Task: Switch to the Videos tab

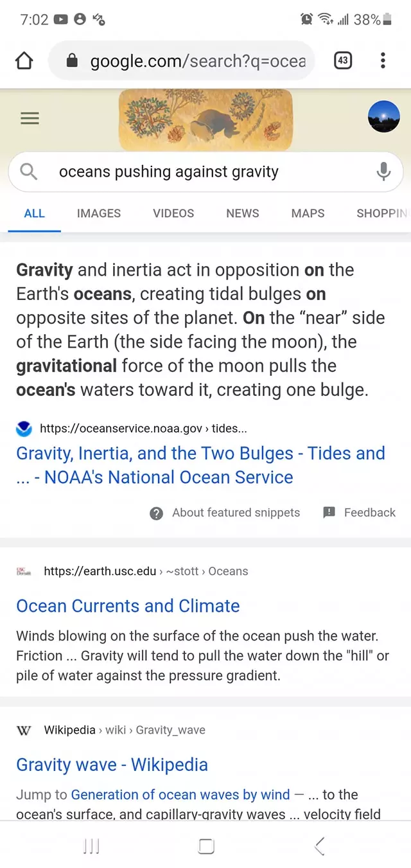Action: coord(173,213)
